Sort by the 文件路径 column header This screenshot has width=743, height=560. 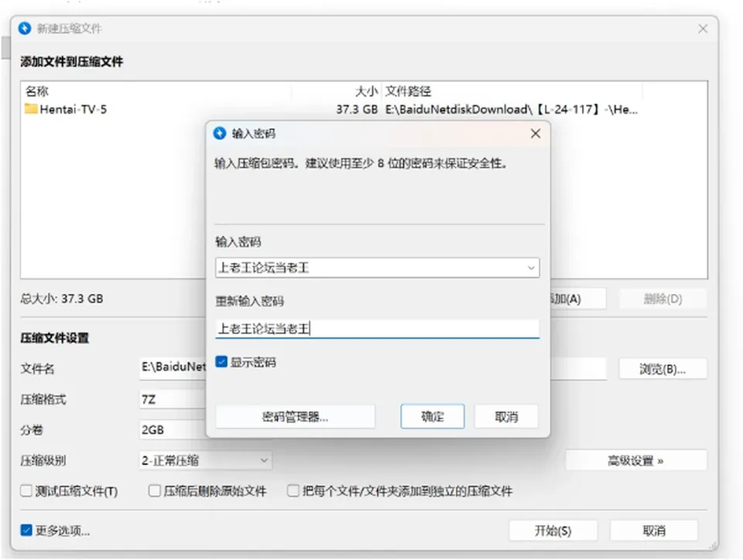coord(408,91)
